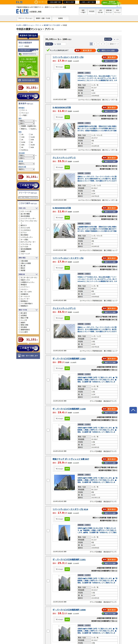Open the アパート・マンション tab

(25, 18)
